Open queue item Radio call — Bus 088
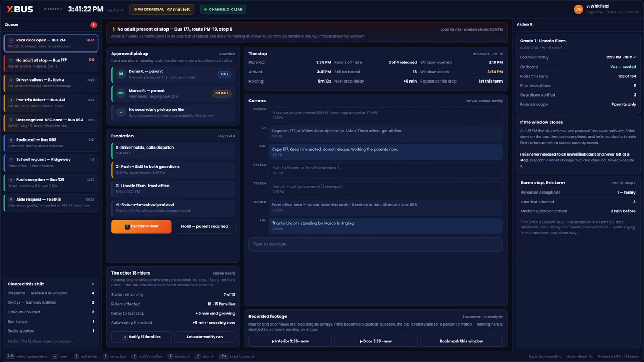 (51, 143)
